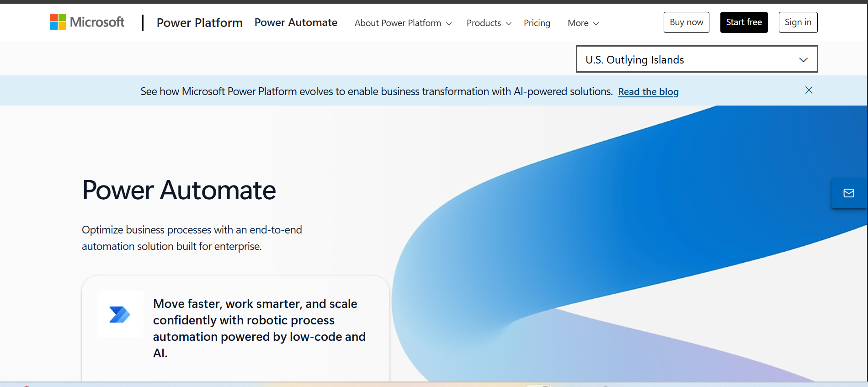The width and height of the screenshot is (868, 387).
Task: Dismiss the AI-powered solutions banner
Action: click(x=809, y=90)
